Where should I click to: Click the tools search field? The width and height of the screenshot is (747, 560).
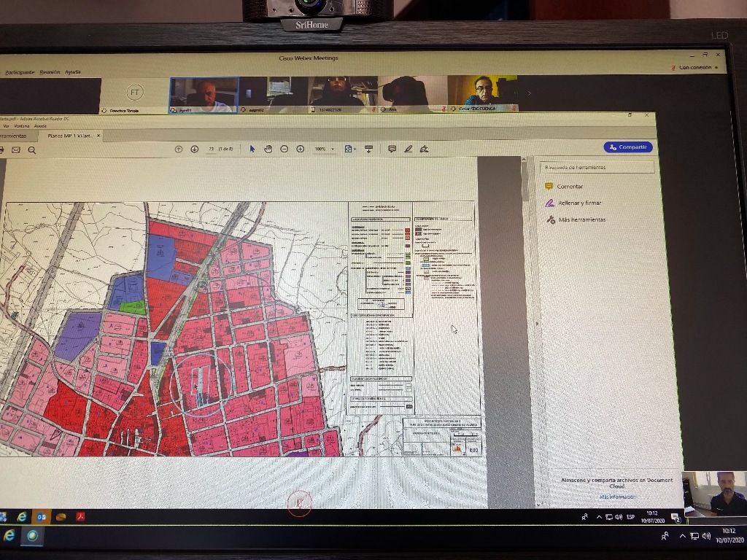[x=597, y=168]
